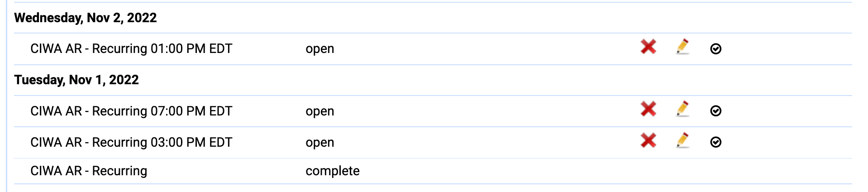
Task: Remove the 03:00 PM CIWA AR entry
Action: pyautogui.click(x=648, y=140)
